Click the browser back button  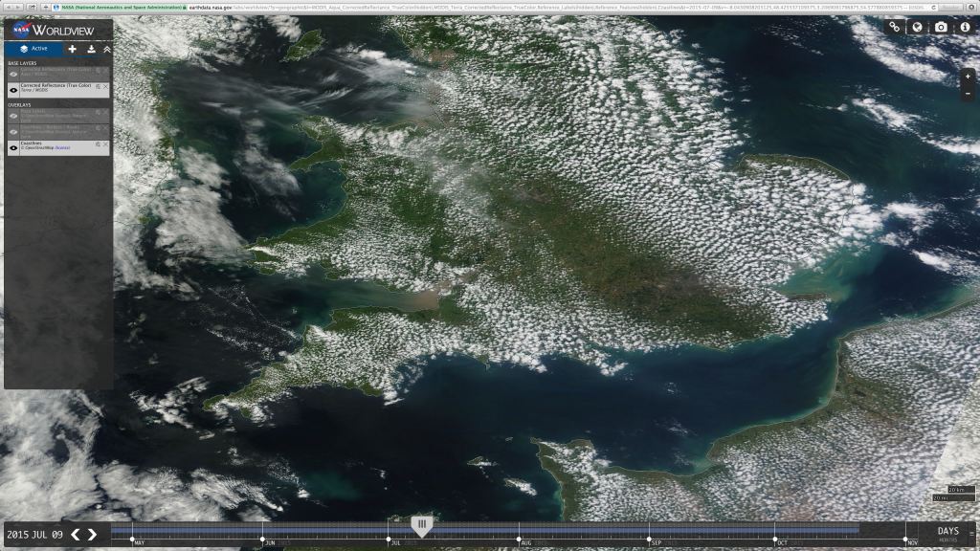click(x=8, y=7)
